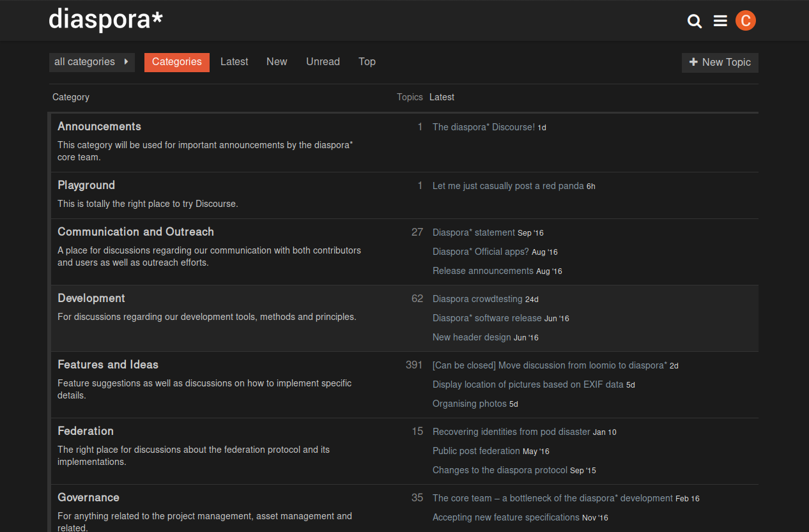Screen dimensions: 809x532
Task: Select the Categories tab
Action: coord(176,62)
